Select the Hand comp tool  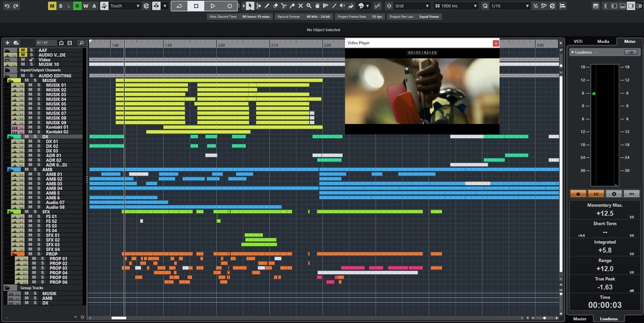[317, 6]
